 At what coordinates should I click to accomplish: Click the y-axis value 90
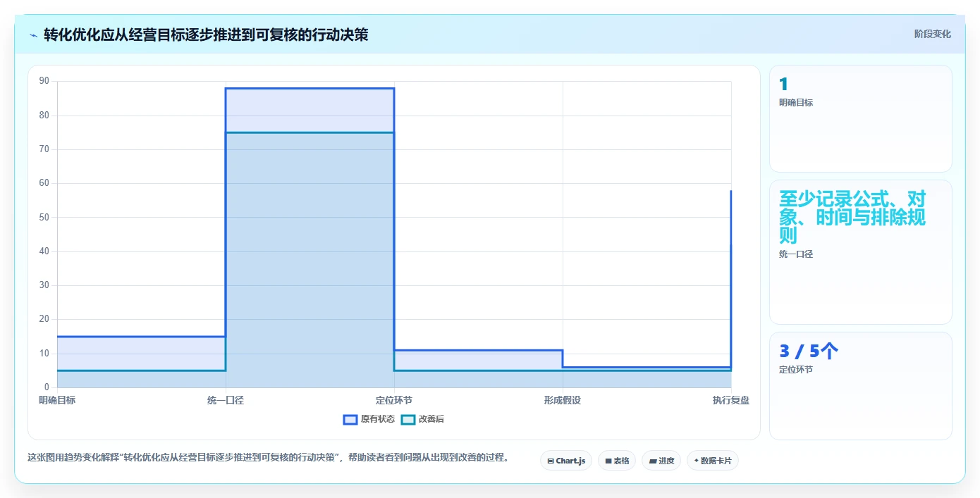[x=44, y=81]
